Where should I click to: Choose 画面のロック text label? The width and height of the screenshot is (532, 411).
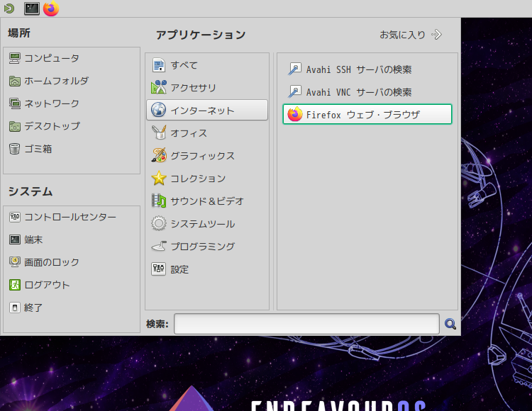coord(52,262)
